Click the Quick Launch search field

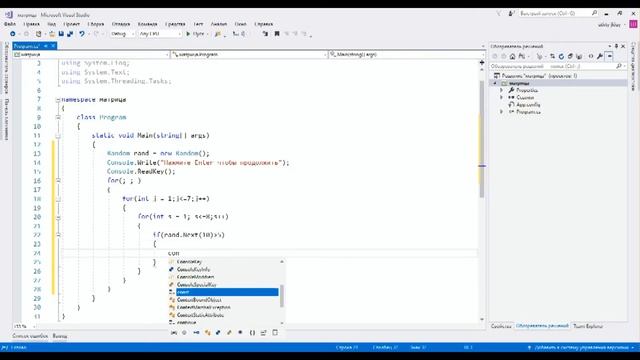pyautogui.click(x=559, y=13)
